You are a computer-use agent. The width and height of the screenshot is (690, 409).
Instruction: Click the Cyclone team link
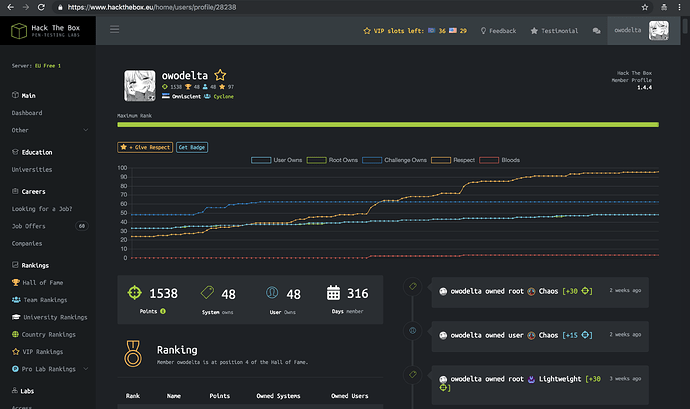point(224,96)
